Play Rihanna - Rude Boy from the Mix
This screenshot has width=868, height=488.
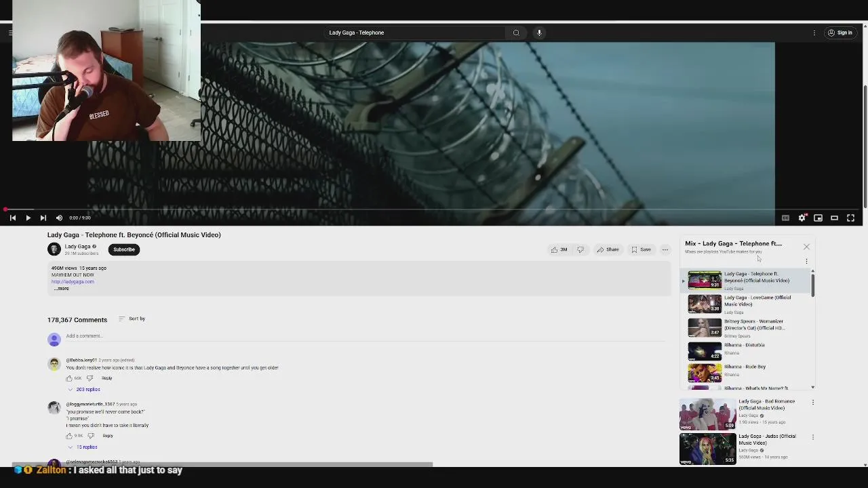tap(746, 372)
